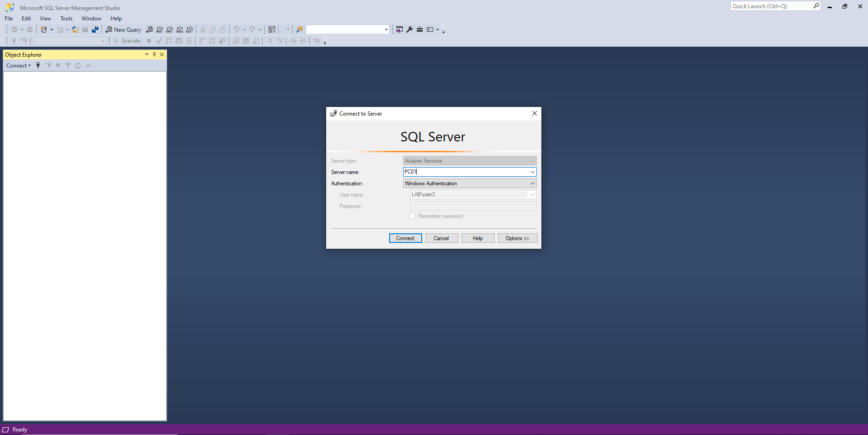Click the Cut scissors icon
The width and height of the screenshot is (868, 435).
pyautogui.click(x=203, y=29)
